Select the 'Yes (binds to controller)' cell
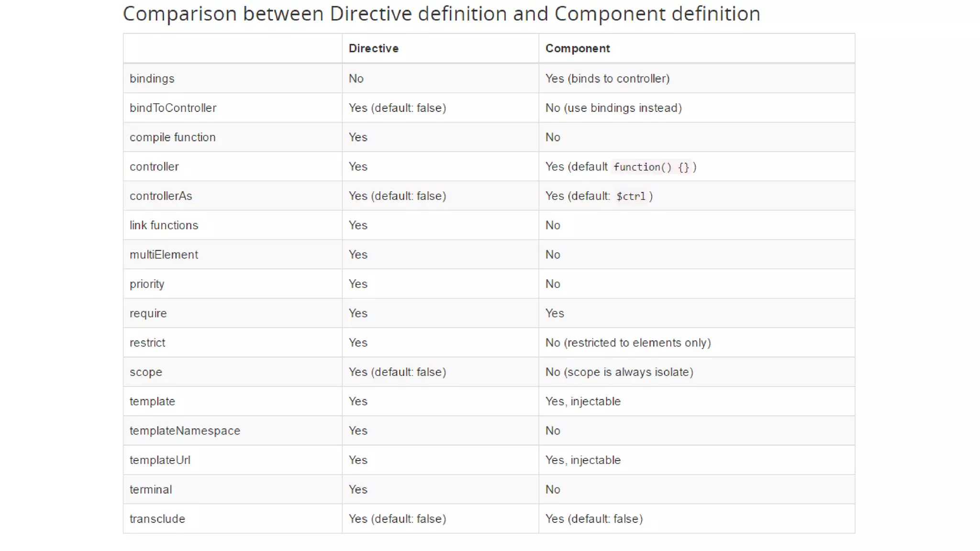The height and width of the screenshot is (551, 980). point(607,78)
